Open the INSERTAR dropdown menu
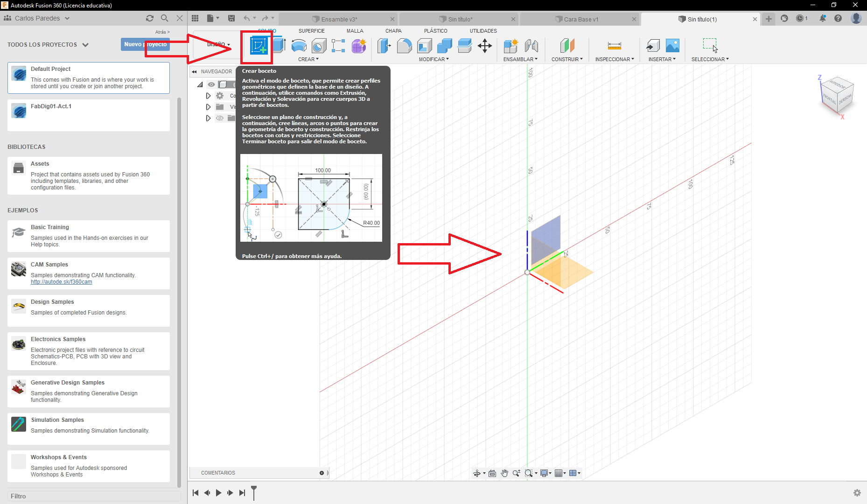867x504 pixels. [662, 59]
